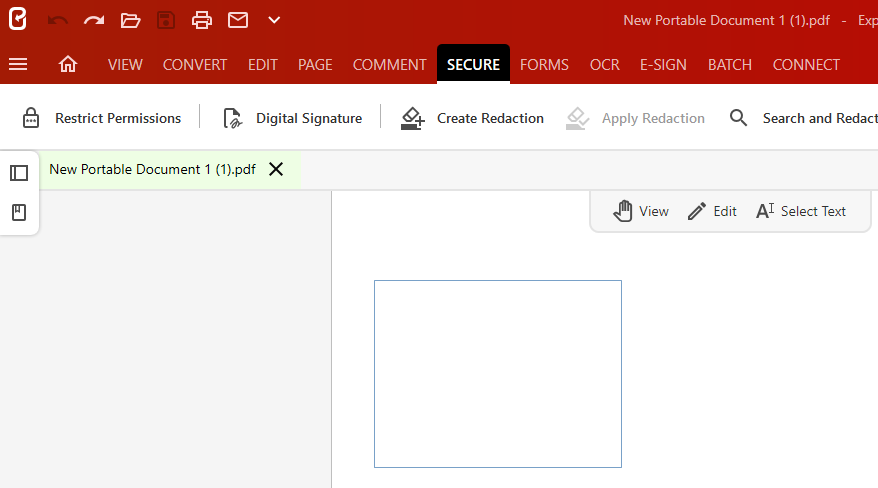Viewport: 878px width, 488px height.
Task: Close the New Portable Document 1 (1).pdf tab
Action: coord(276,169)
